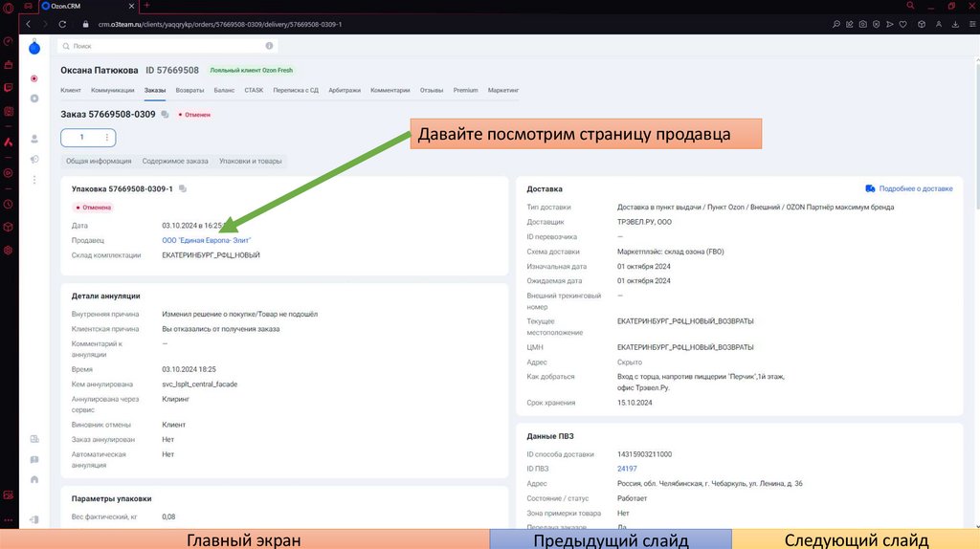Click the Отменен order status badge

[194, 115]
